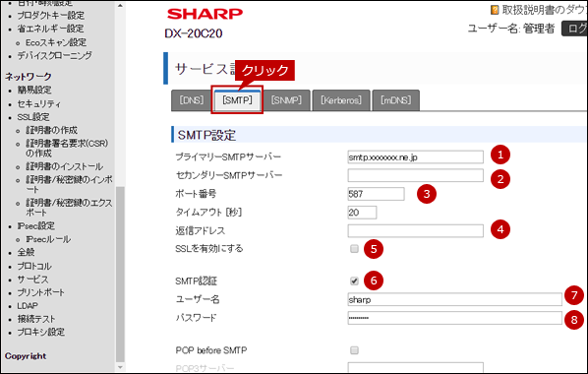Open Ecoスキャン設定 in sidebar

pyautogui.click(x=56, y=42)
